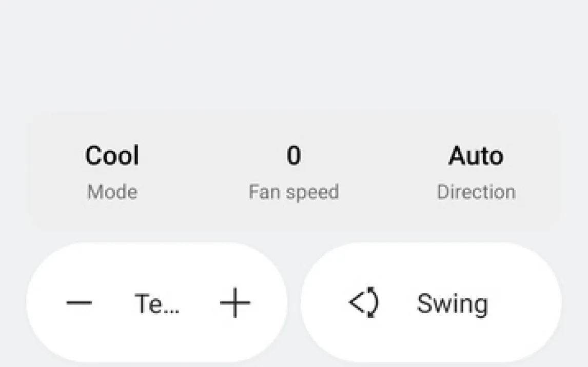Click the white Swing pill background
Screen dimensions: 588x367
pos(523,303)
